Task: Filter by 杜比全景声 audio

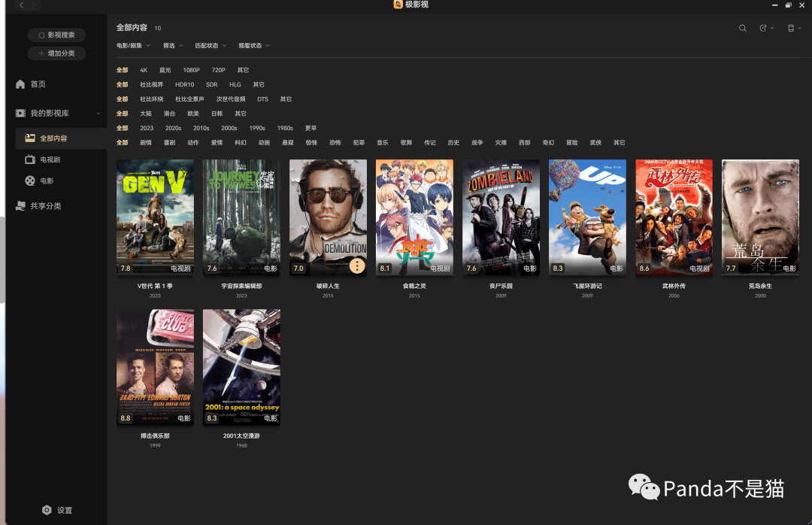Action: pyautogui.click(x=189, y=99)
